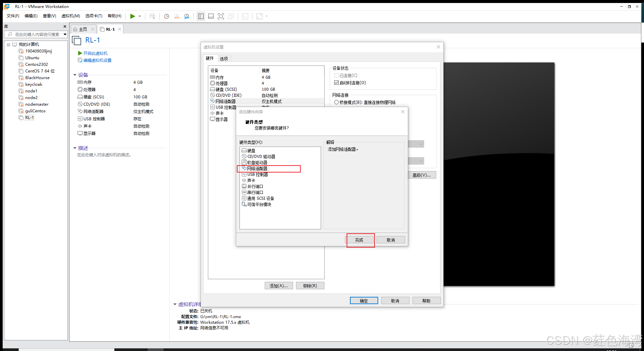
Task: Select guliCentos VM in the library
Action: (35, 111)
